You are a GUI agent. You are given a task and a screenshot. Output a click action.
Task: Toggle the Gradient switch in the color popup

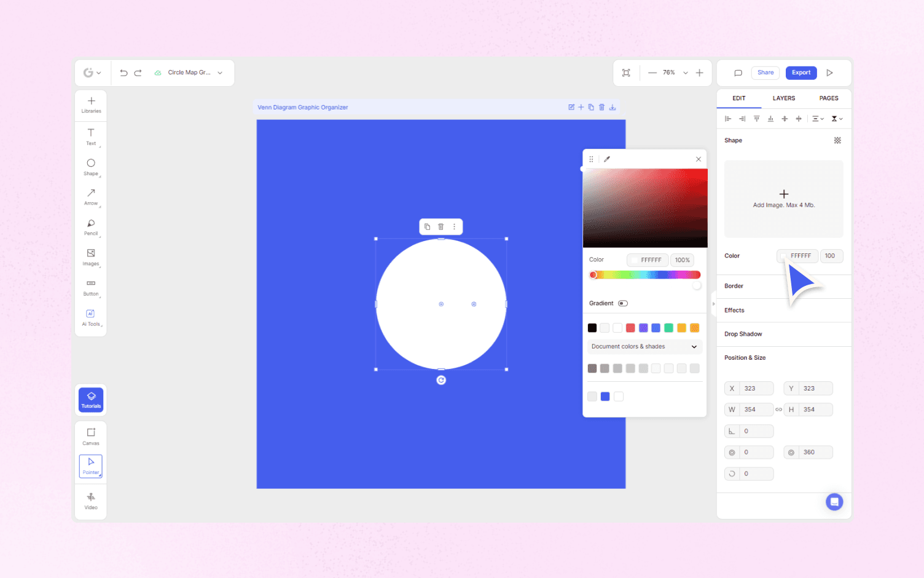622,303
